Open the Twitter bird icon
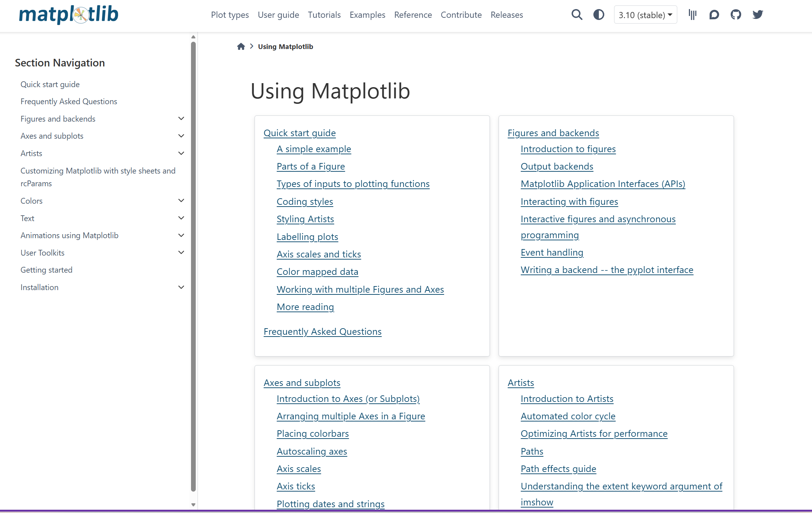The width and height of the screenshot is (812, 513). (x=758, y=15)
